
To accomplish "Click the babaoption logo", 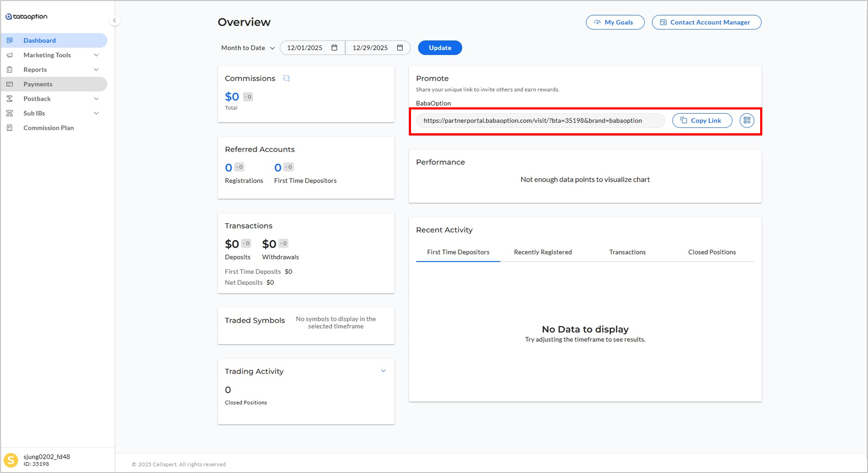I will (x=26, y=16).
